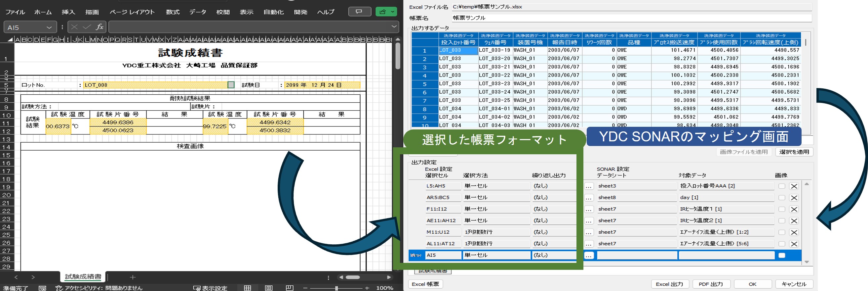Screen dimensions: 868x291
Task: Click the macro recording status bar icon
Action: [x=42, y=288]
